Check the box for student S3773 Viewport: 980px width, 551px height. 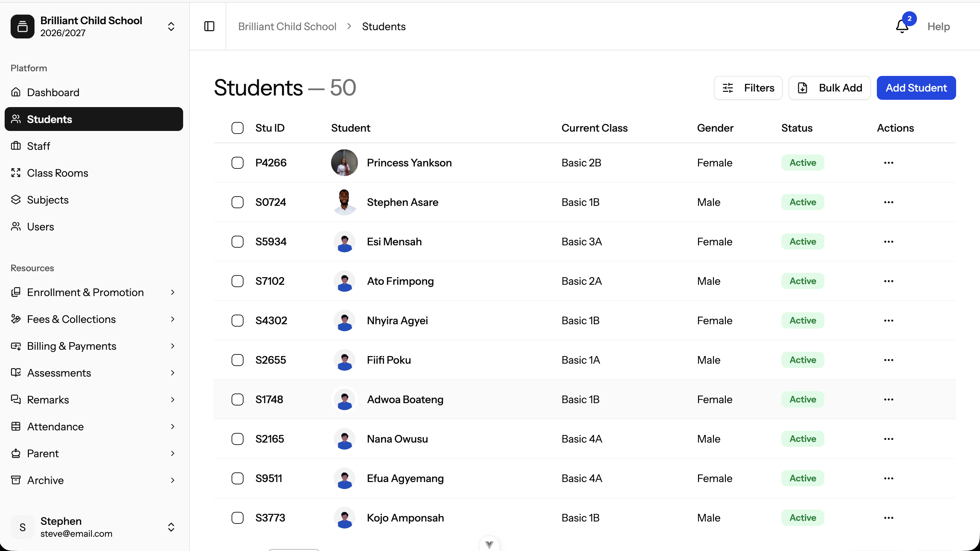coord(238,518)
